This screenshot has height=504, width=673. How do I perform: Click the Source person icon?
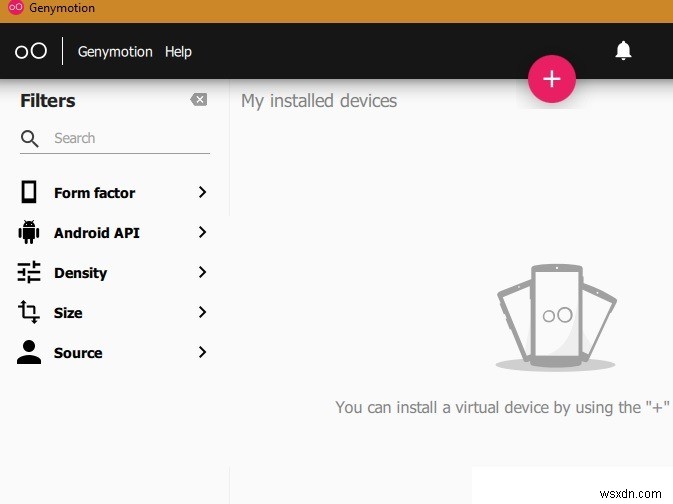[x=29, y=352]
